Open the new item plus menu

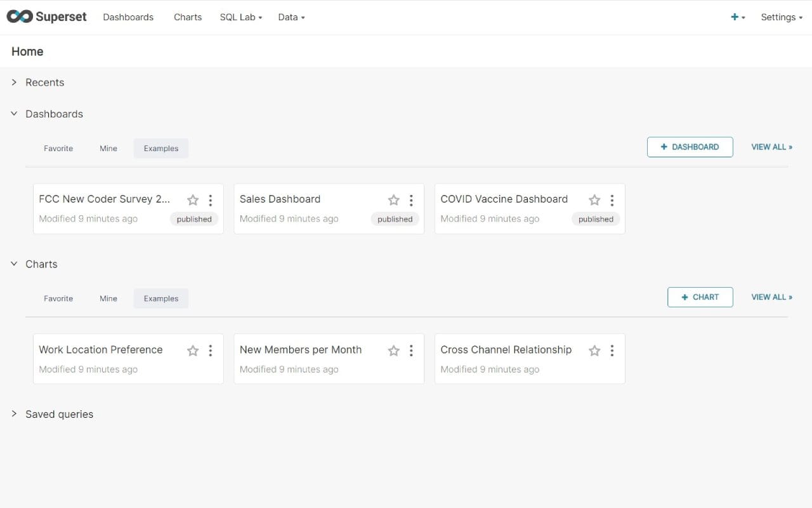point(735,17)
